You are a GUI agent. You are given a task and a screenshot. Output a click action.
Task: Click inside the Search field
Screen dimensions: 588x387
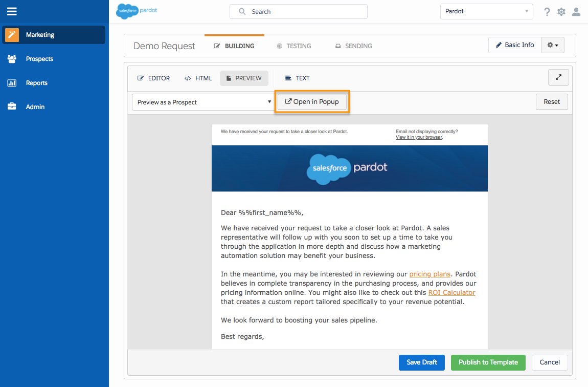tap(298, 11)
